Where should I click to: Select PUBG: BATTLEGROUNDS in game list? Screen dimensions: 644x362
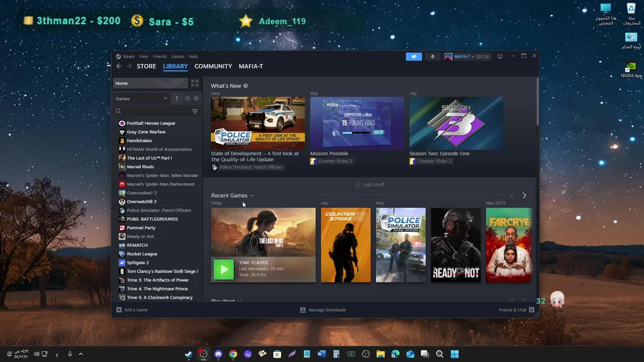152,219
